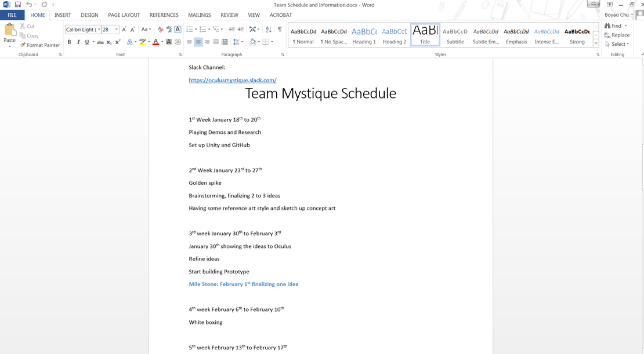Click the Paste clipboard icon
The height and width of the screenshot is (354, 644).
(9, 30)
